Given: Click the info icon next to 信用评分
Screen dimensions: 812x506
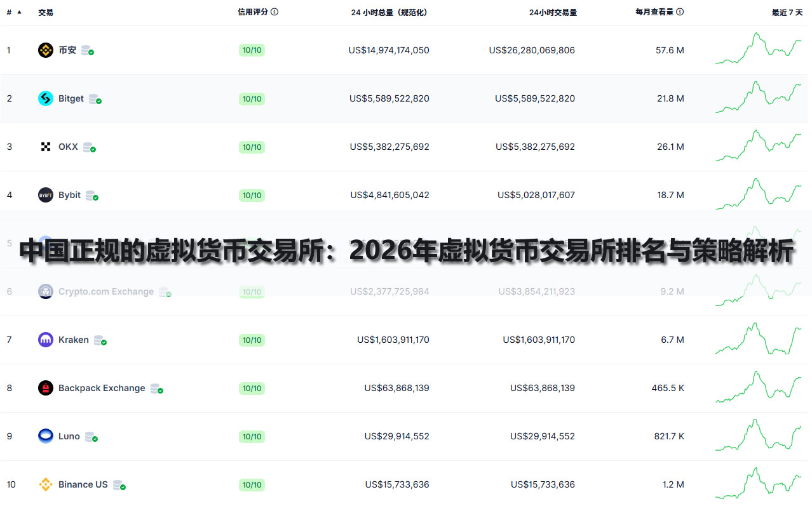Looking at the screenshot, I should click(274, 11).
